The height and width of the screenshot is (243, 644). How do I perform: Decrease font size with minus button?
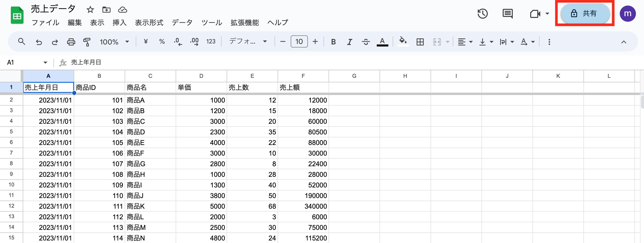[x=283, y=41]
